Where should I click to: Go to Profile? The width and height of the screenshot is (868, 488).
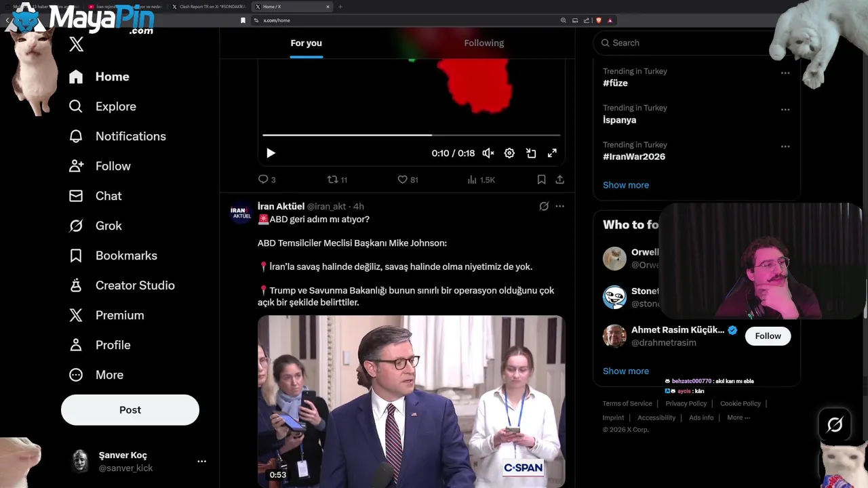pyautogui.click(x=100, y=345)
